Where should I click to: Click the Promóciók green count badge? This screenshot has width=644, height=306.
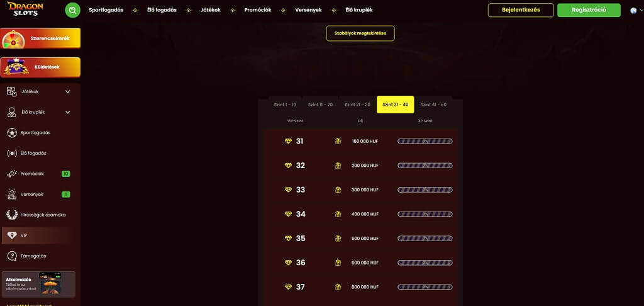pos(65,174)
